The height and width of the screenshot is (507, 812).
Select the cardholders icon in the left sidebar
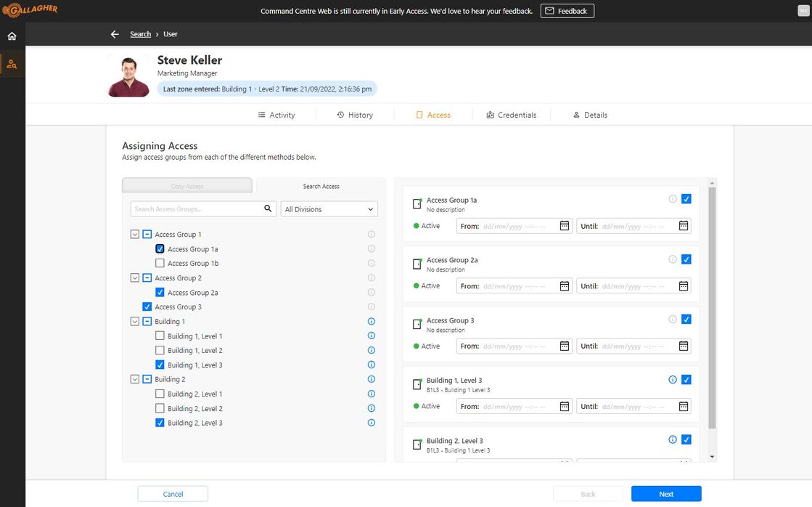point(12,64)
